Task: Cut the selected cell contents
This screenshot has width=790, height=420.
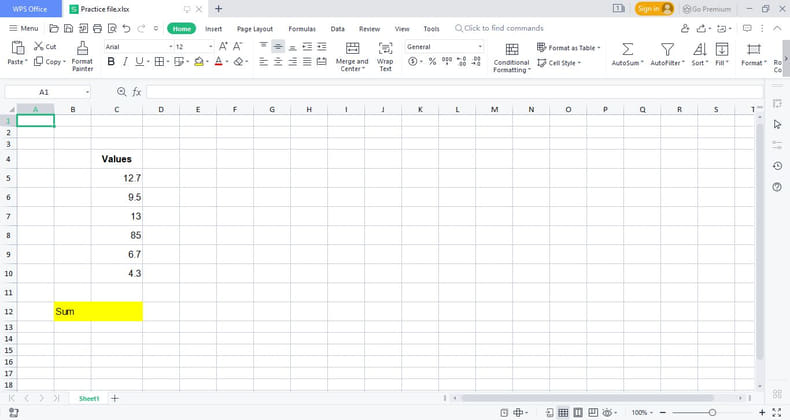Action: [45, 46]
